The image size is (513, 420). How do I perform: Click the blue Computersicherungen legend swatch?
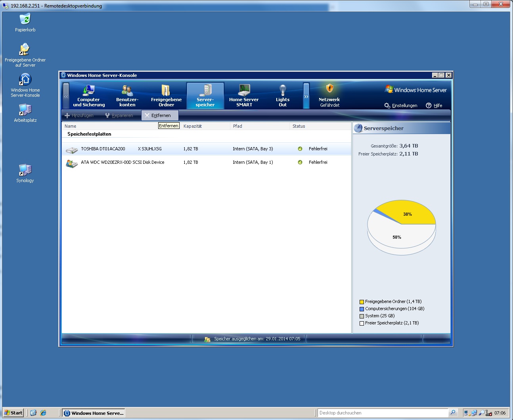362,309
